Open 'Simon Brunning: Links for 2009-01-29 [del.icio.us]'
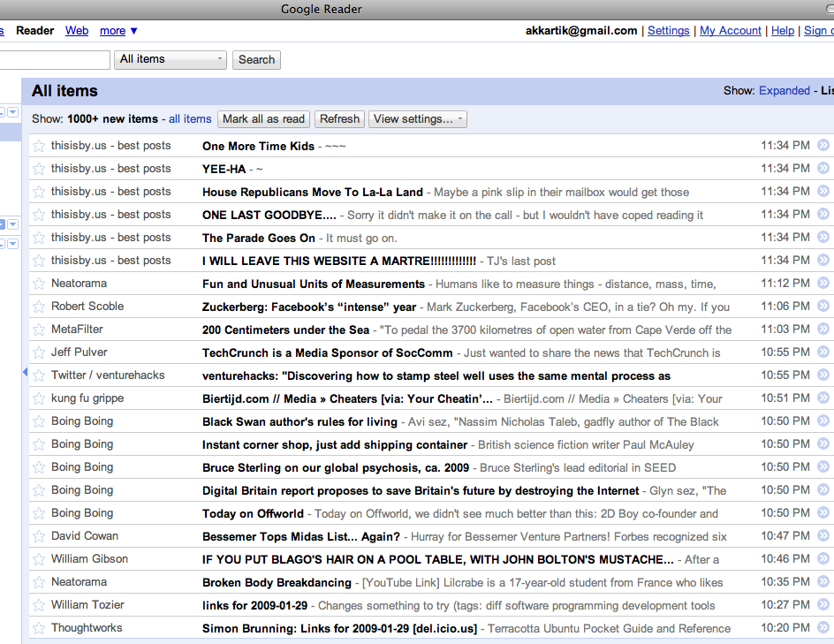The image size is (834, 644). click(339, 628)
